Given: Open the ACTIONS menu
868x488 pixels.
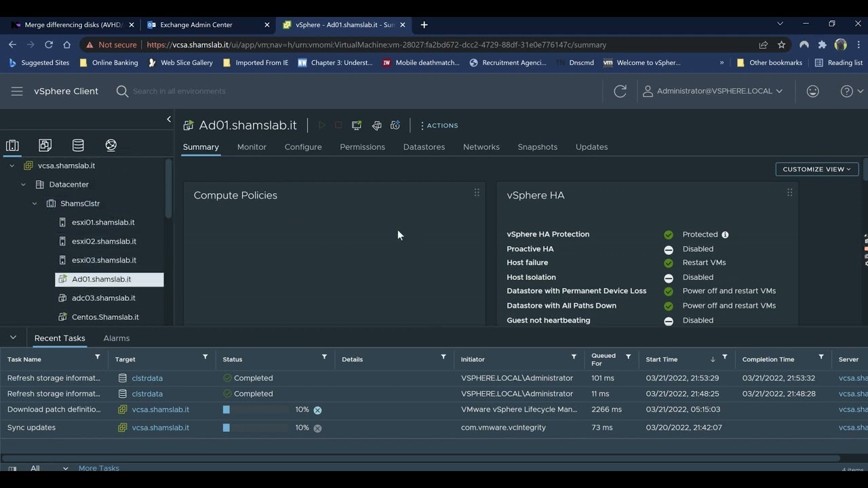Looking at the screenshot, I should pos(439,125).
